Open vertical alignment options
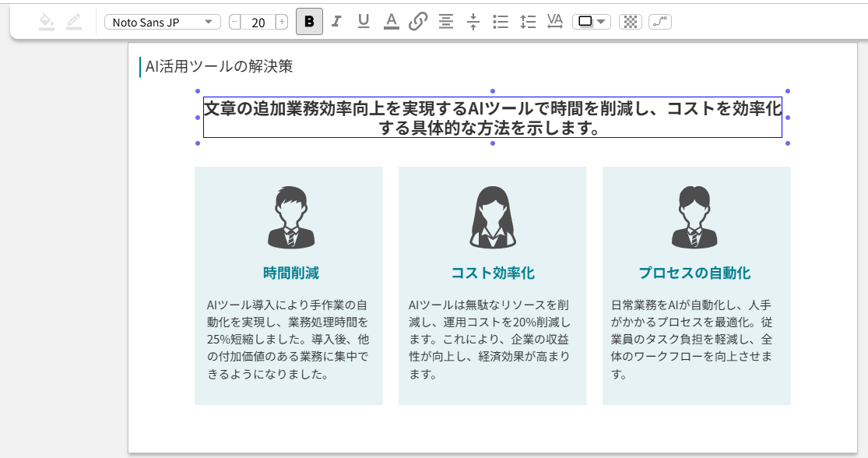 point(473,22)
